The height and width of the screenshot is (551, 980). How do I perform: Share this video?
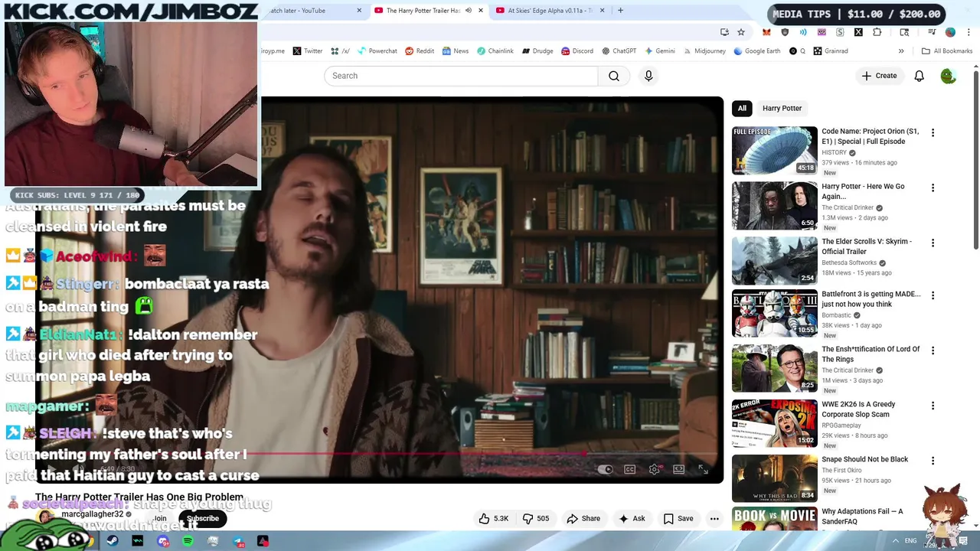[583, 518]
